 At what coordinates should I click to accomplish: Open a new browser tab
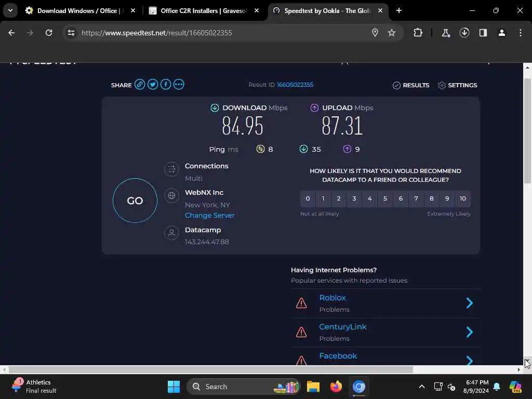click(399, 10)
